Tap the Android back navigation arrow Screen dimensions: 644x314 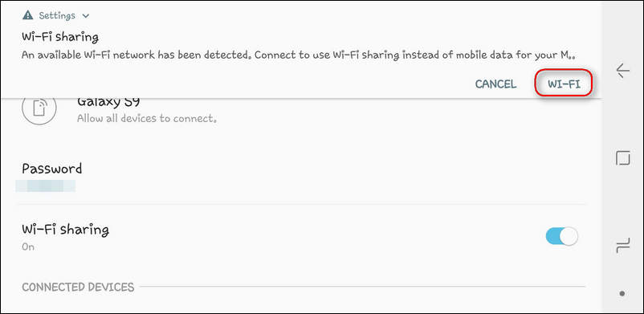pyautogui.click(x=622, y=71)
